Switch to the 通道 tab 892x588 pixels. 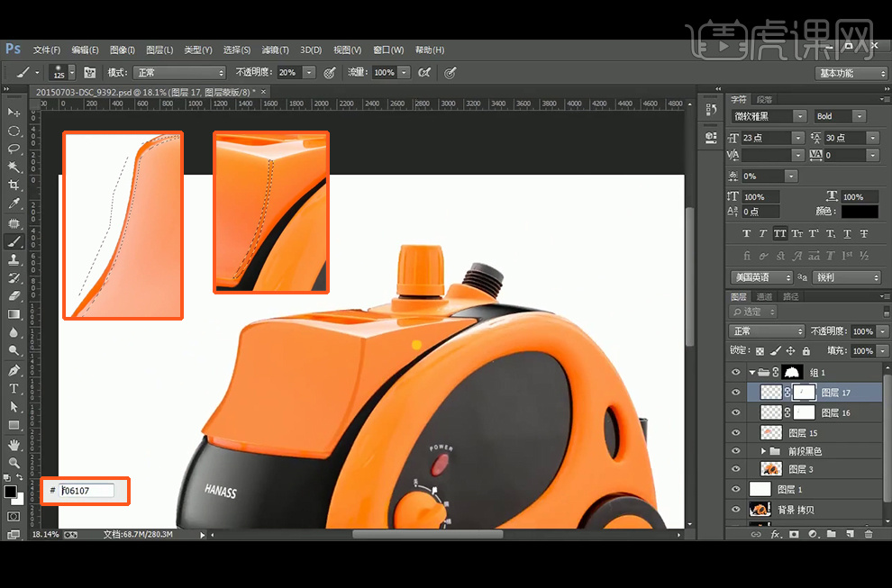point(764,296)
